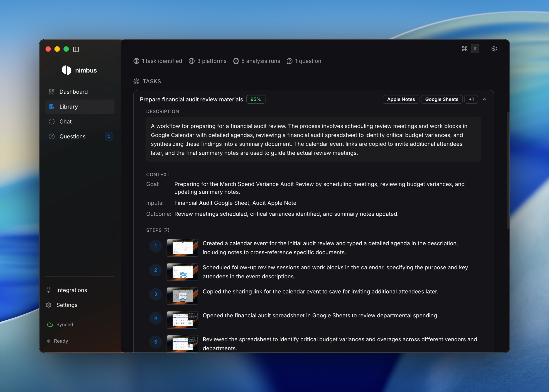Go to the Chat section

point(65,122)
